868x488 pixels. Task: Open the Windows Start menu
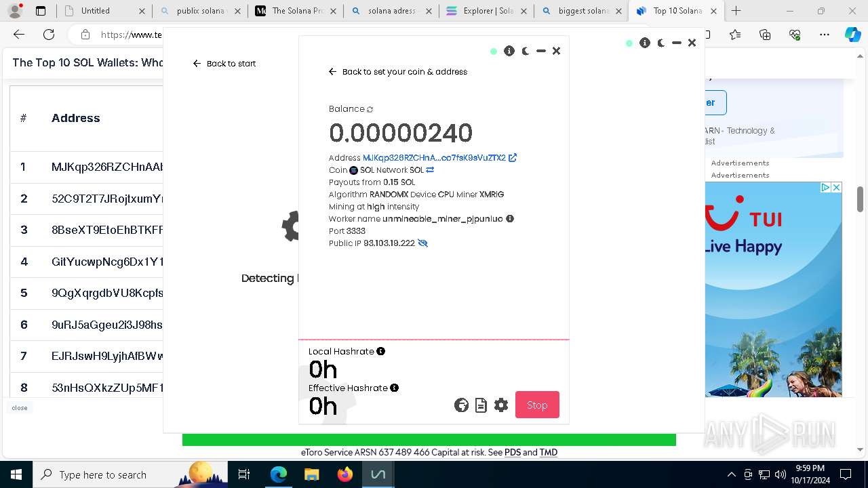(x=16, y=474)
